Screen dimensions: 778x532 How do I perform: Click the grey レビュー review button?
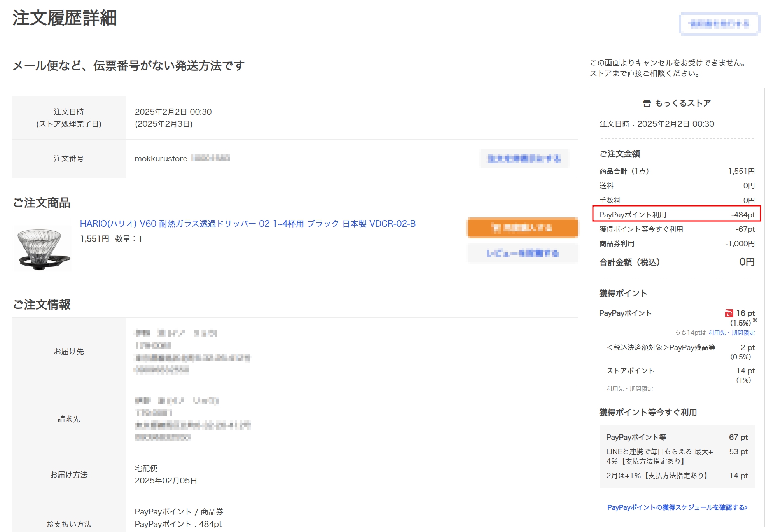coord(522,254)
